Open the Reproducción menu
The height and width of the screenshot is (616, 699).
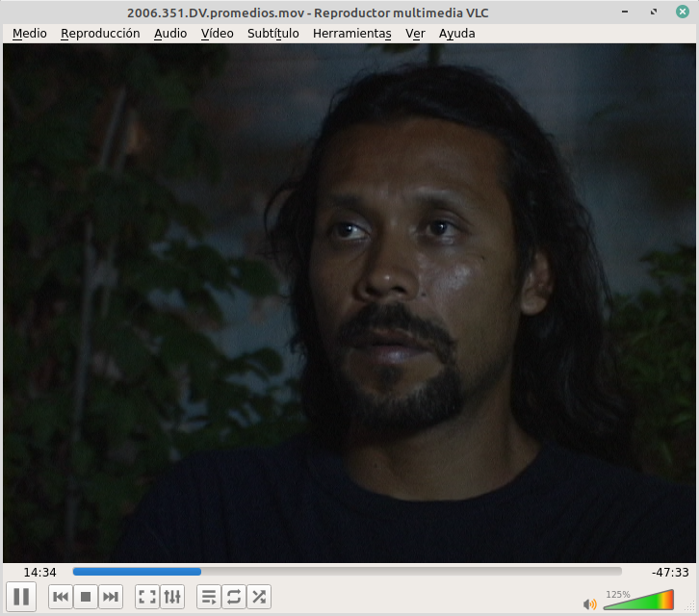100,34
